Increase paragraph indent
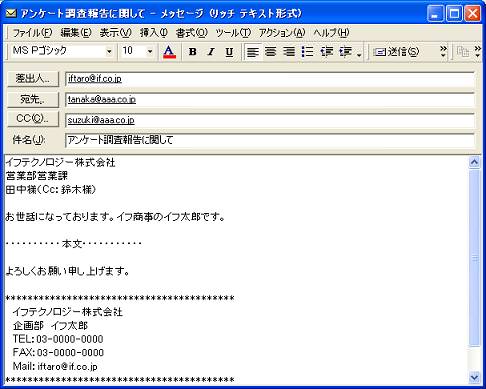486x389 pixels. coord(346,52)
